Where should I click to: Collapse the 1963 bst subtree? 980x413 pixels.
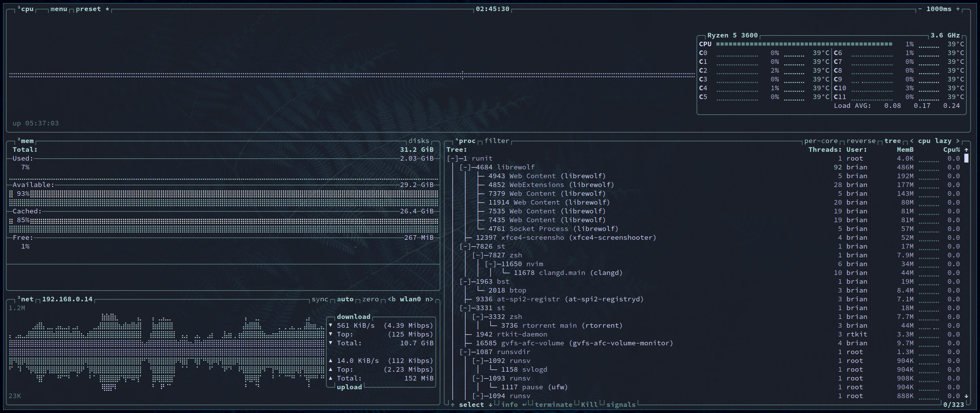[465, 281]
